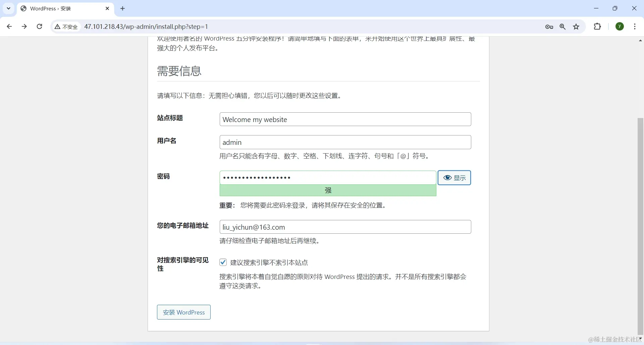The image size is (644, 345).
Task: Click the scrollbar up arrow
Action: 640,40
